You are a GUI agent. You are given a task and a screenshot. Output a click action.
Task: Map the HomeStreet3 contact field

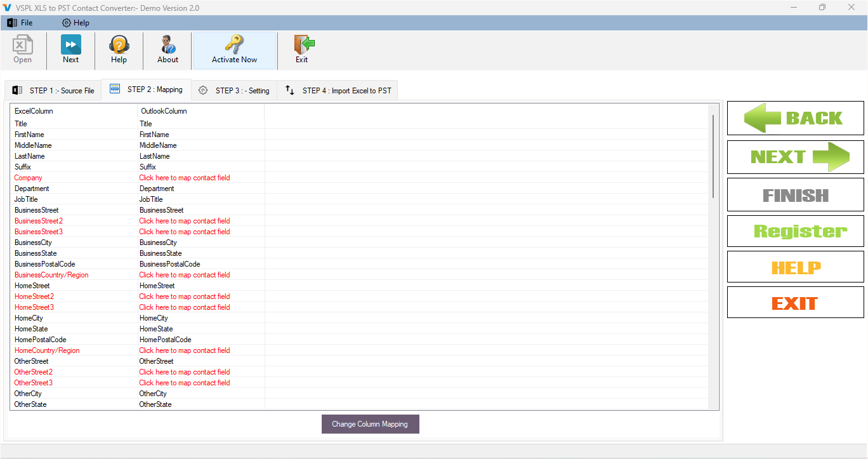coord(185,307)
